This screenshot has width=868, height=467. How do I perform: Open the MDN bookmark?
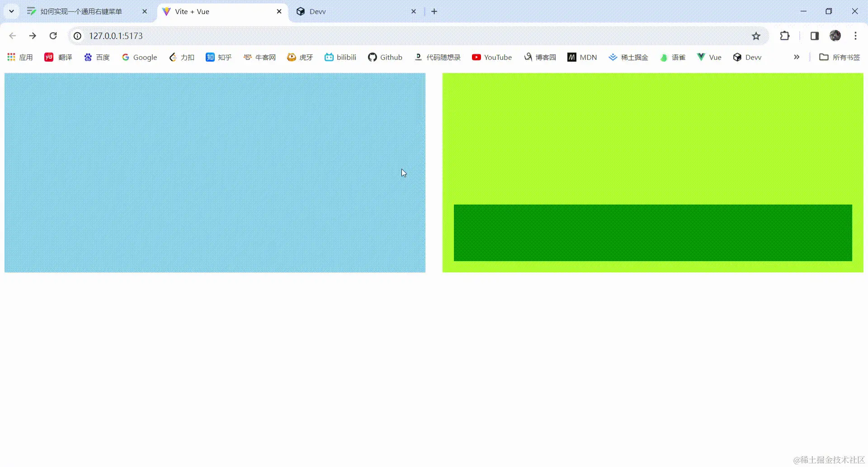[582, 57]
